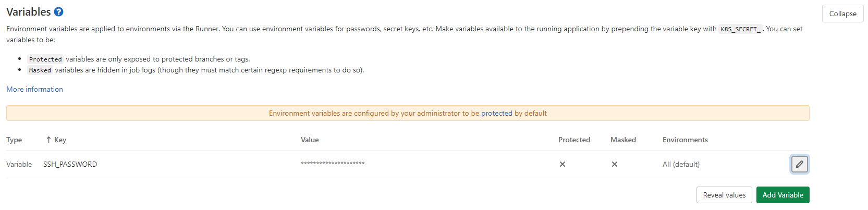Click the Masked X mark for SSH_PASSWORD

click(x=615, y=164)
